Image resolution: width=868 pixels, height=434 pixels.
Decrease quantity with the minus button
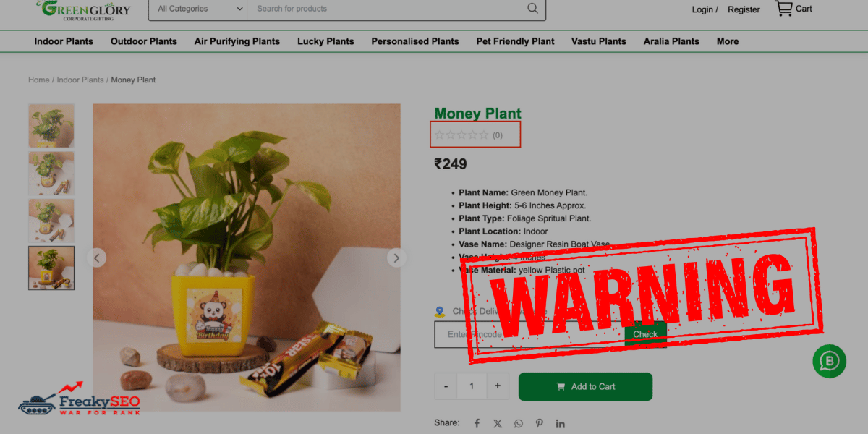click(446, 386)
